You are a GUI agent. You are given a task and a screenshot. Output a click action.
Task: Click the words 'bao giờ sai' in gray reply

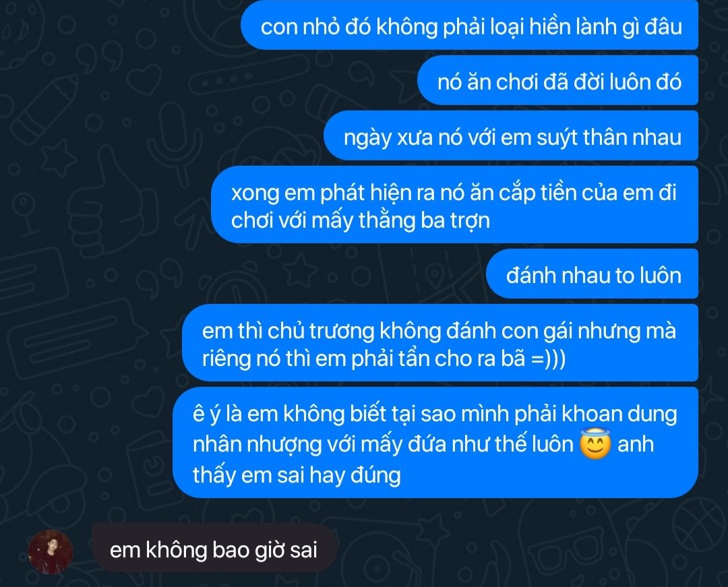click(265, 550)
